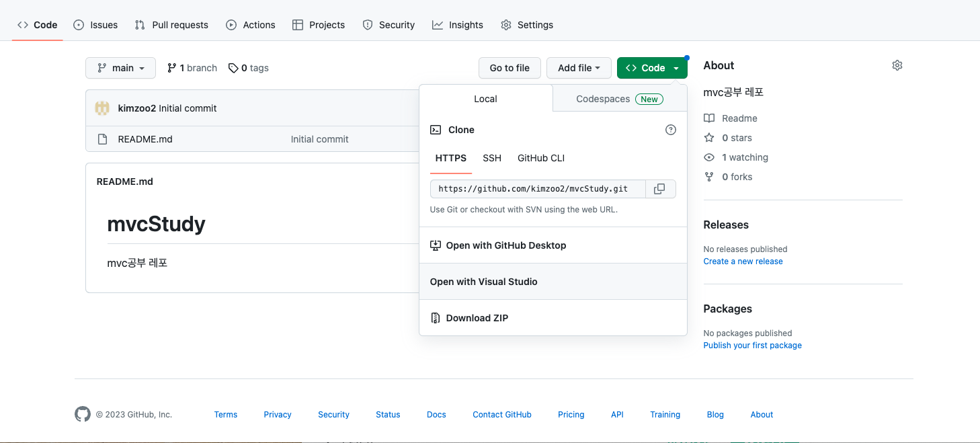This screenshot has width=980, height=443.
Task: Expand the main branch selector dropdown
Action: click(120, 68)
